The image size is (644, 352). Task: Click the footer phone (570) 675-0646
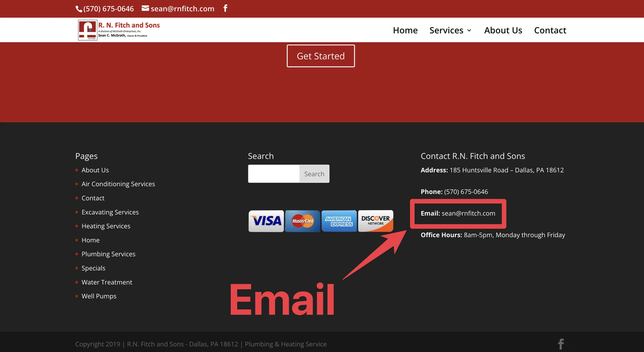(466, 192)
